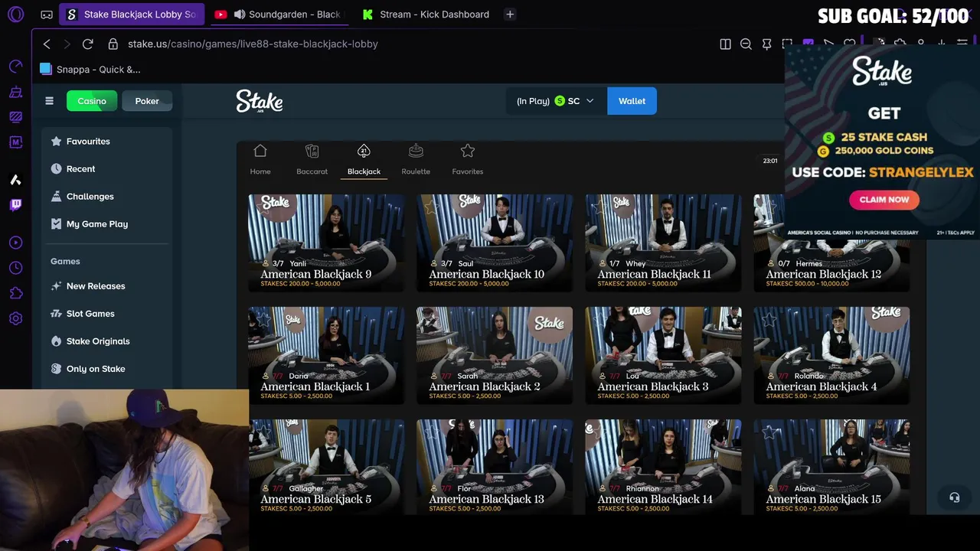This screenshot has height=551, width=980.
Task: Favorite American Blackjack 15 with its star
Action: point(768,432)
